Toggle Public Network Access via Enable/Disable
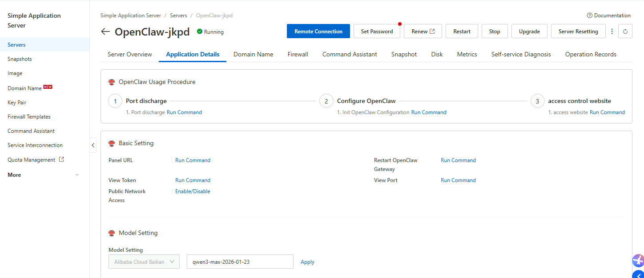This screenshot has height=278, width=644. 193,191
